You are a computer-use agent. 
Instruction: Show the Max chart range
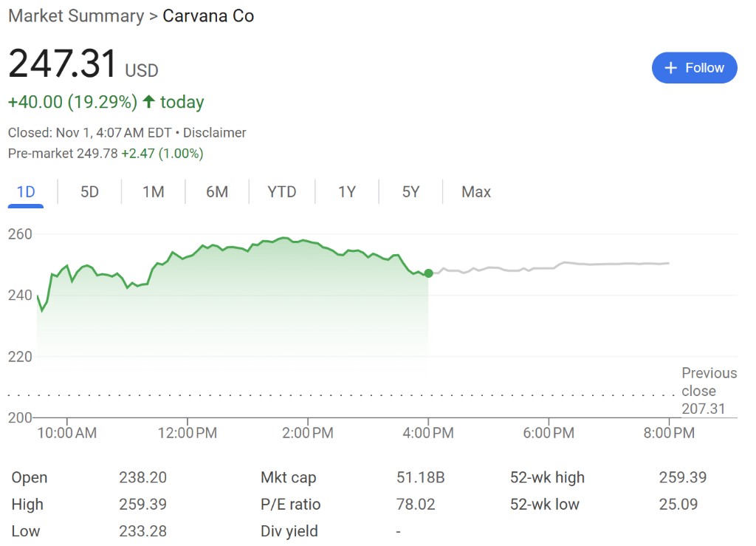476,192
